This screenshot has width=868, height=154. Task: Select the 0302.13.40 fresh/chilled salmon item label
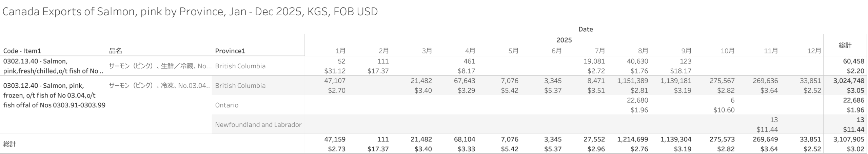pyautogui.click(x=53, y=66)
